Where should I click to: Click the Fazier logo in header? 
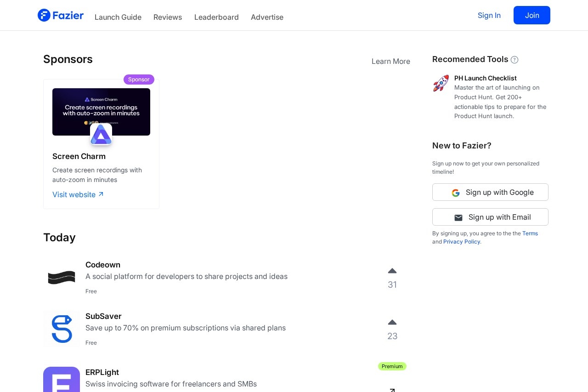(x=61, y=16)
